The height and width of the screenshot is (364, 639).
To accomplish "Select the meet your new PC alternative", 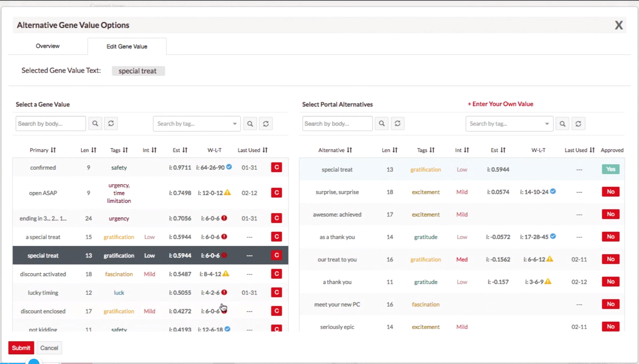I will point(462,304).
